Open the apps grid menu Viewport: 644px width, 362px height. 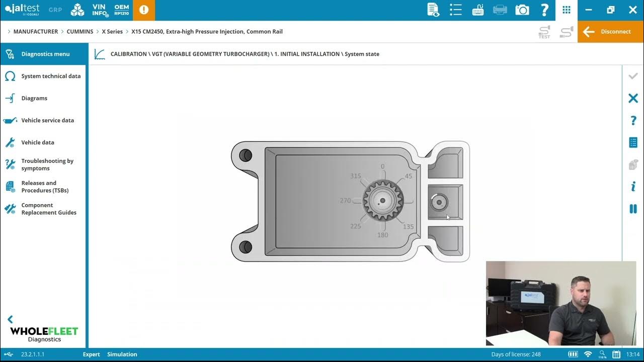click(567, 10)
